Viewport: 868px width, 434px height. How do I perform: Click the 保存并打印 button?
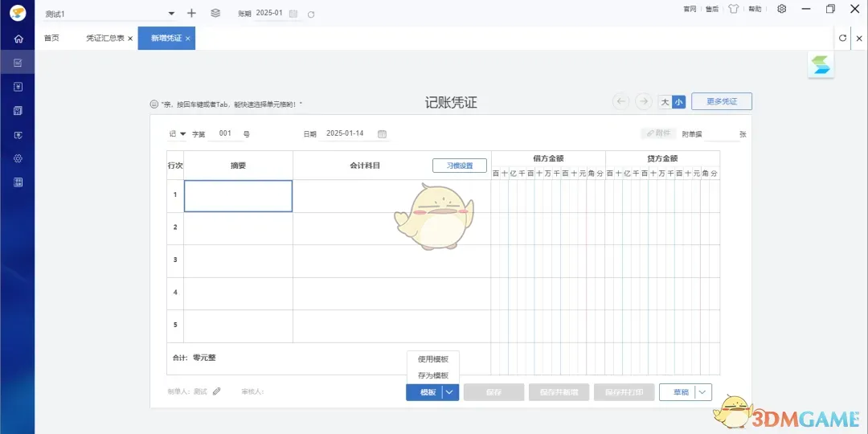(624, 392)
